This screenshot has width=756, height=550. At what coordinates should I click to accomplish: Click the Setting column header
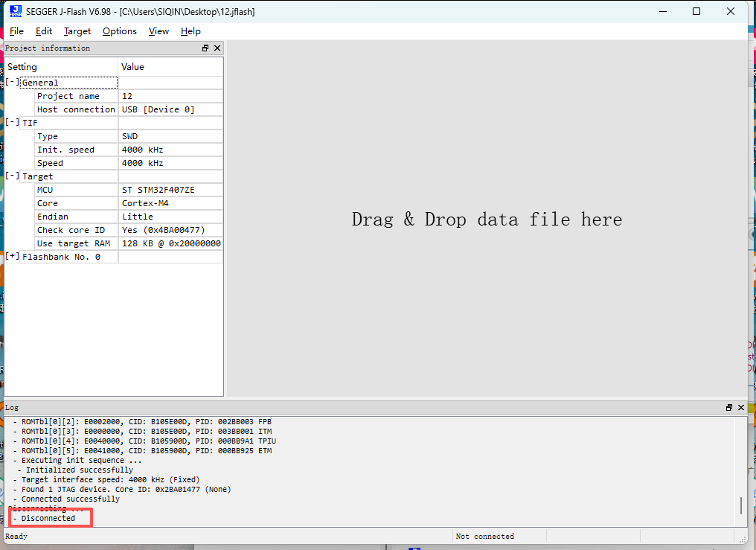click(61, 67)
